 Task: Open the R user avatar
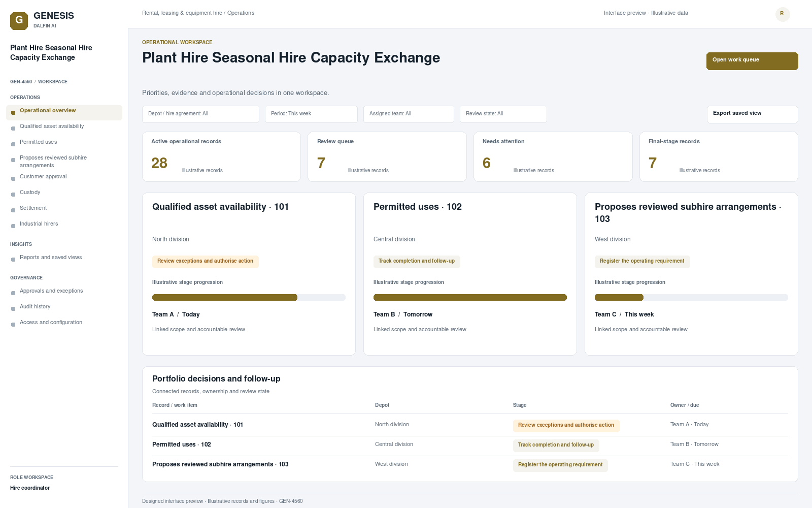pos(783,14)
